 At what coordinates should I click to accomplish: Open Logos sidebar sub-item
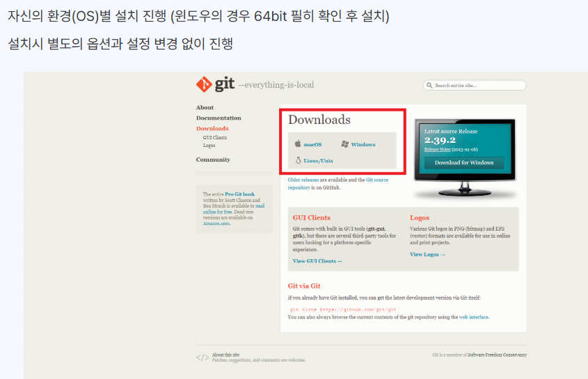209,146
